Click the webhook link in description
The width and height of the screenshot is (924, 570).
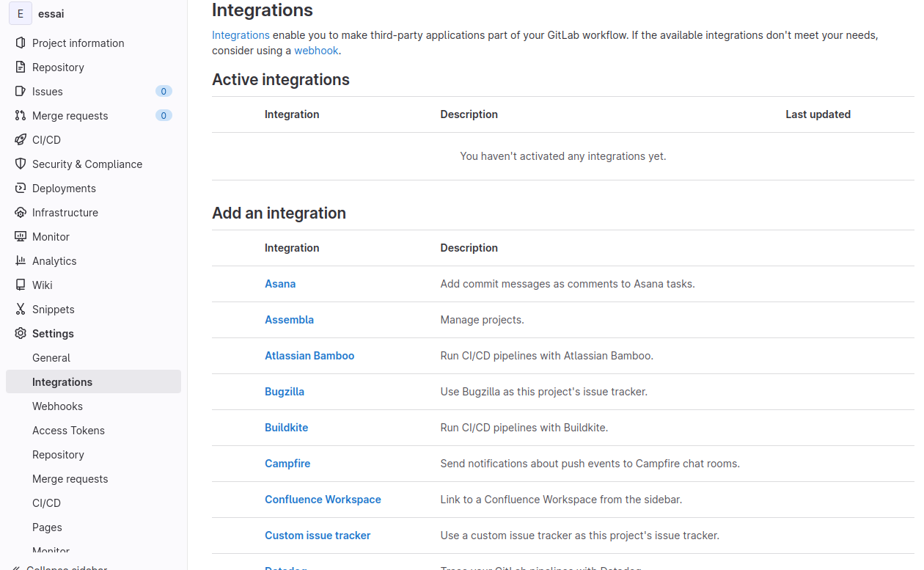point(316,51)
